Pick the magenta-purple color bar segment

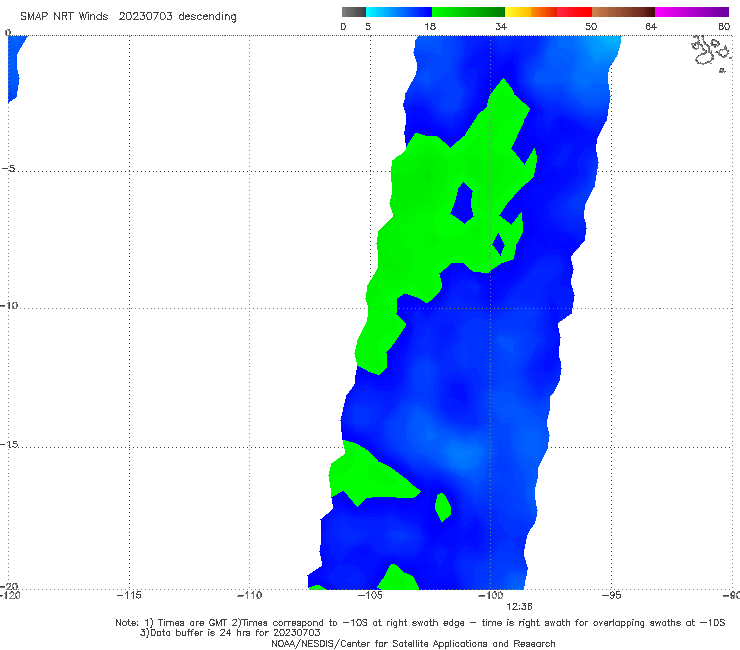[692, 12]
